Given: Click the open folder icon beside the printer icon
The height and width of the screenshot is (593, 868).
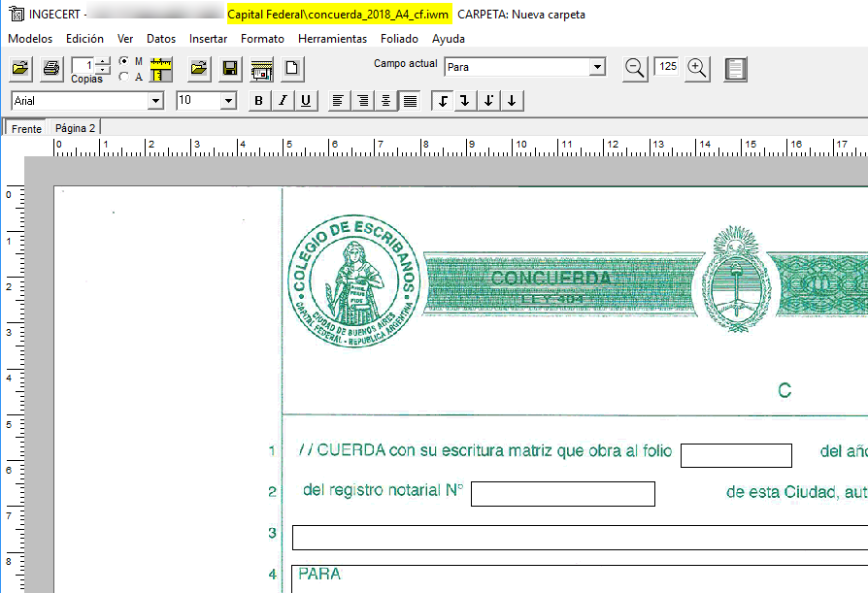Looking at the screenshot, I should [x=21, y=69].
